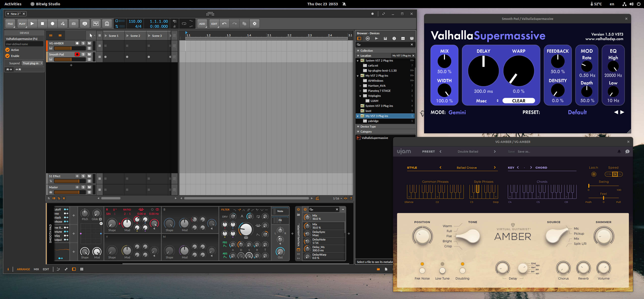Open Music disc tab icon in Browser
This screenshot has width=644, height=299.
coord(394,39)
